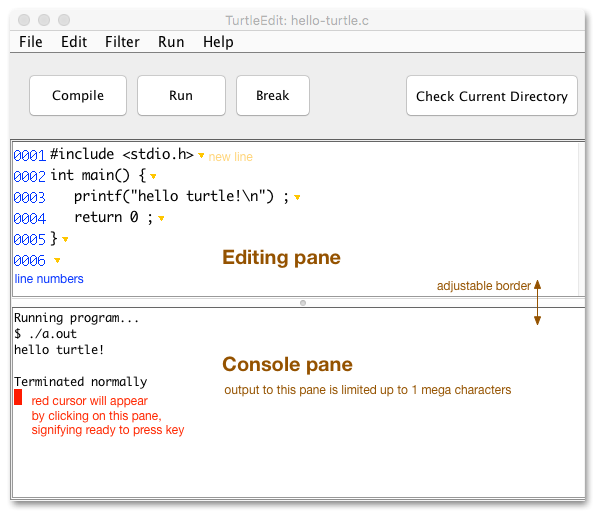Click newline marker after '#include <stdio.h>'
This screenshot has width=594, height=511.
click(201, 155)
